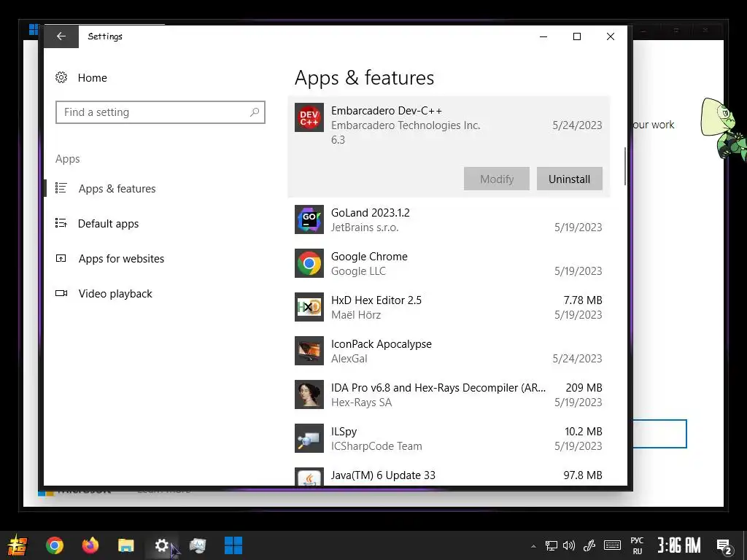
Task: Click the Find a setting search box
Action: pos(160,112)
